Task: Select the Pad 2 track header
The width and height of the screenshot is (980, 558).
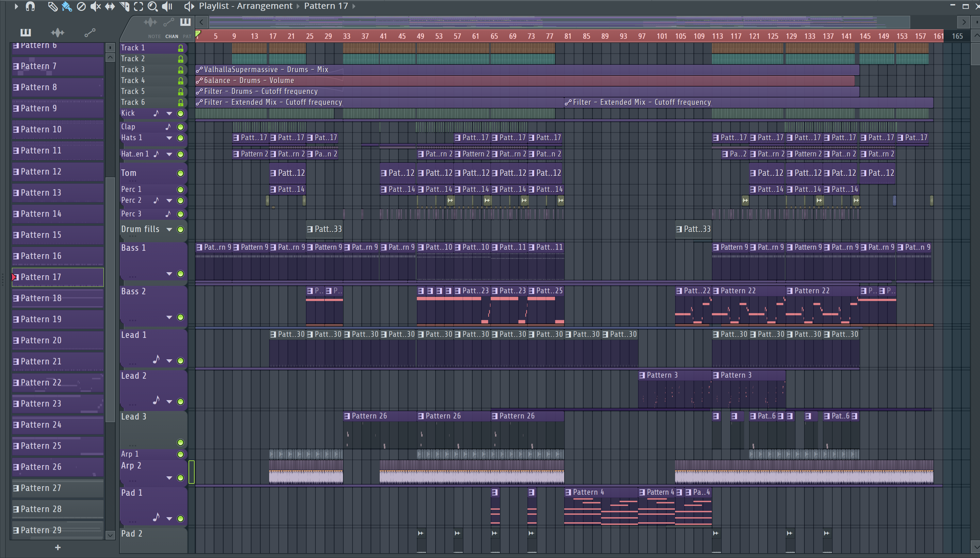Action: (x=153, y=540)
